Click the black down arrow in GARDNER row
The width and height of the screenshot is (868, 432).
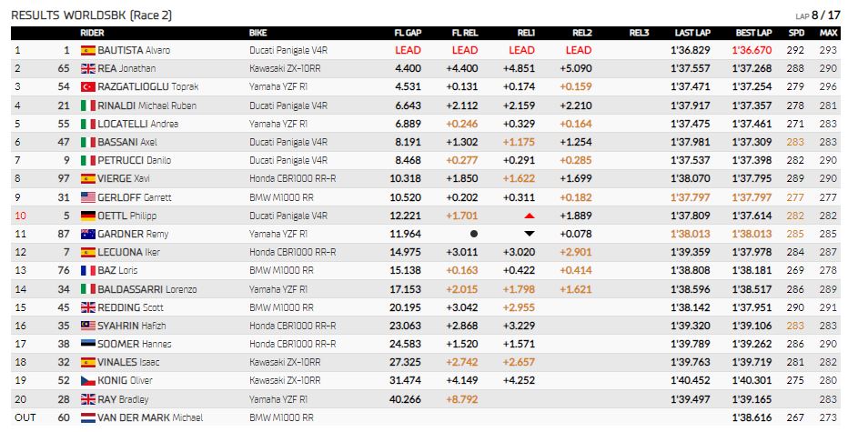point(530,234)
